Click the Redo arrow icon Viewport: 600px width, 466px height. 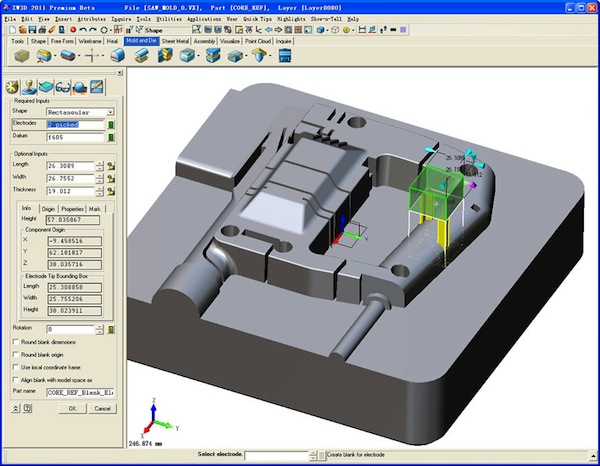point(93,30)
